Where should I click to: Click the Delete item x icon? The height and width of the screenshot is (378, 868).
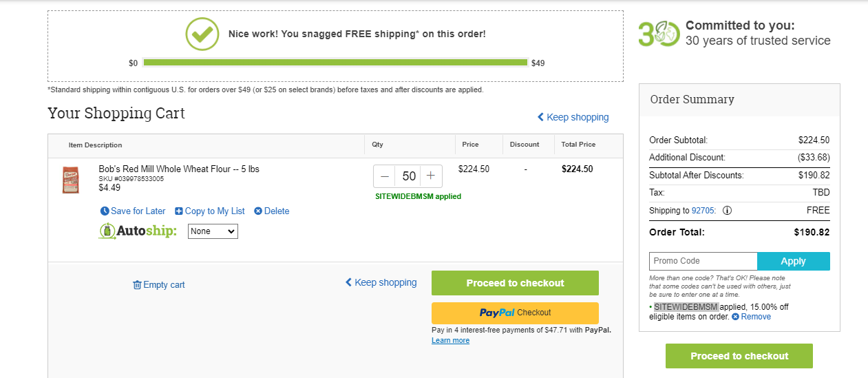coord(258,211)
